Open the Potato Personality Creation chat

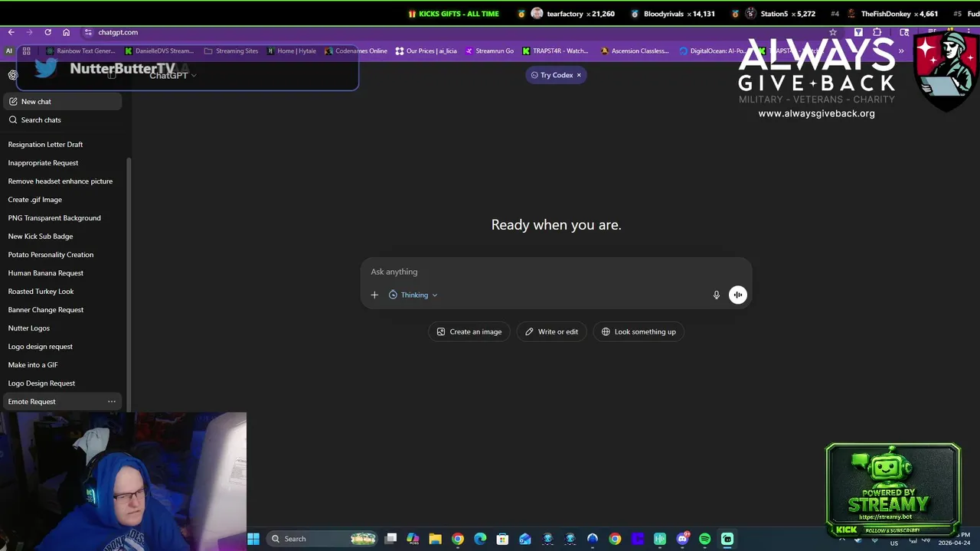62,255
